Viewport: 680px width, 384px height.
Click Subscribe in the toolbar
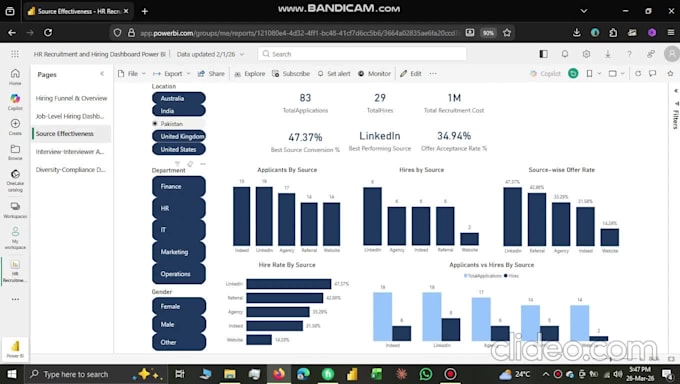coord(291,74)
